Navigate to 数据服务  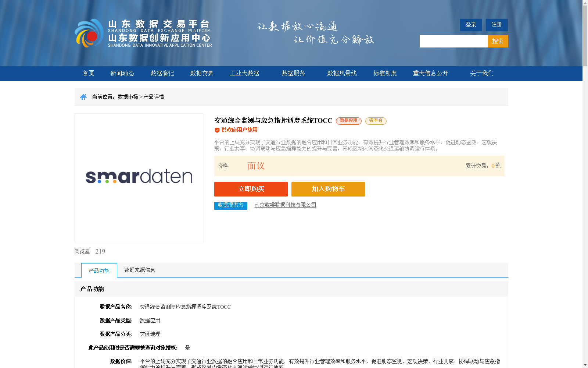294,73
